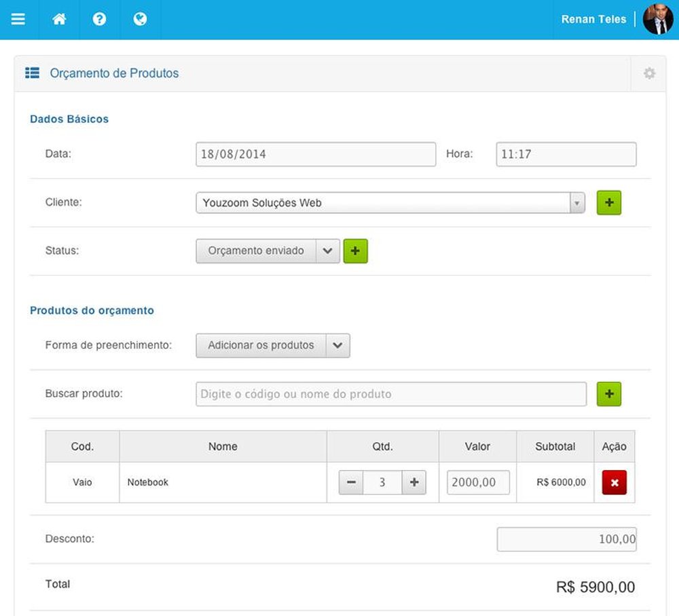Click the list icon beside Orçamento de Produtos
This screenshot has width=679, height=616.
[32, 73]
